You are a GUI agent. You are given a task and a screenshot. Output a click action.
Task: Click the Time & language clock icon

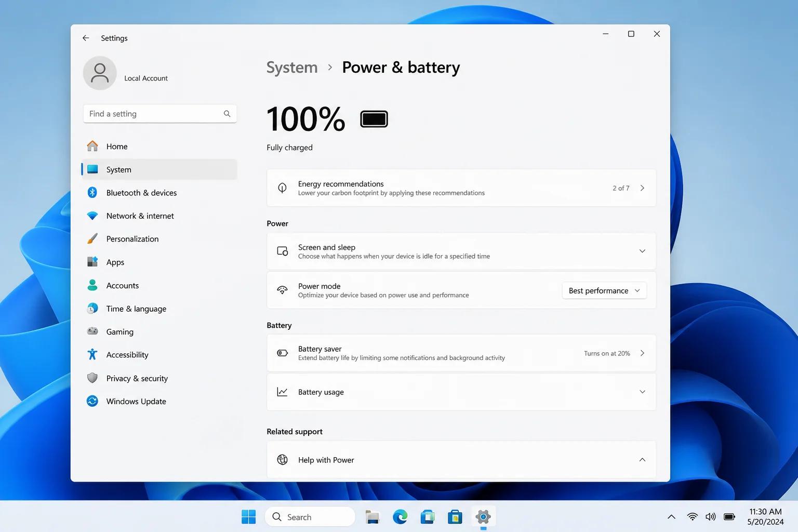[92, 309]
